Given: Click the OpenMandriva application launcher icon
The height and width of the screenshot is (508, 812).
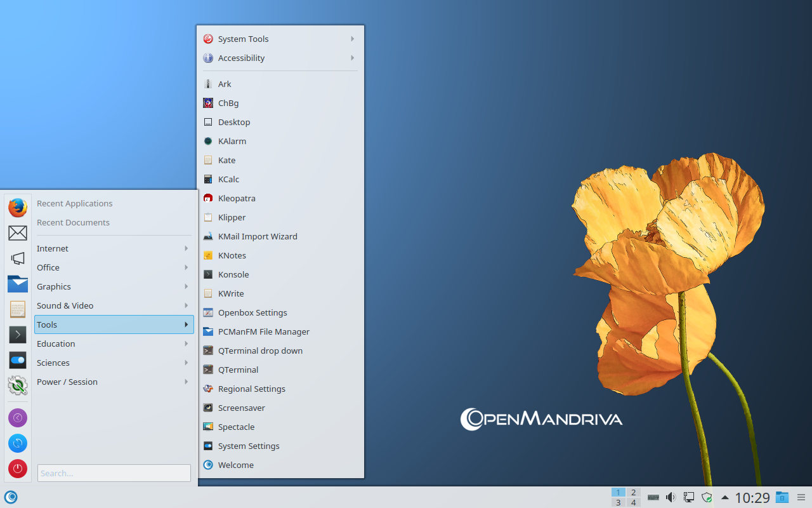Looking at the screenshot, I should click(x=11, y=497).
